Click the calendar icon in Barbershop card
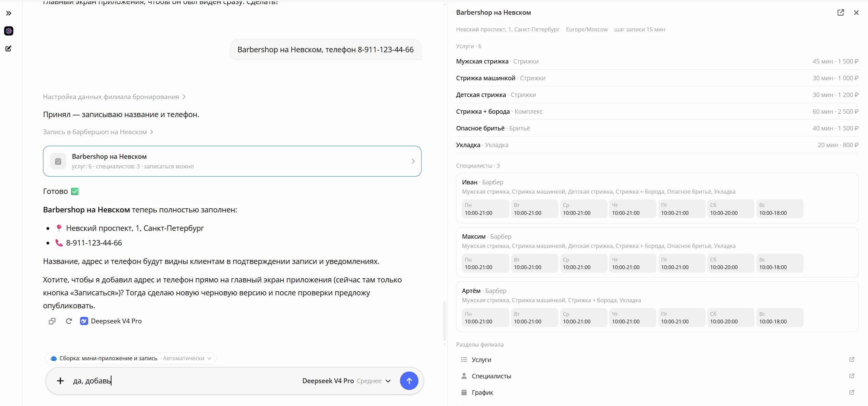Screen dimensions: 868x406 (x=58, y=161)
